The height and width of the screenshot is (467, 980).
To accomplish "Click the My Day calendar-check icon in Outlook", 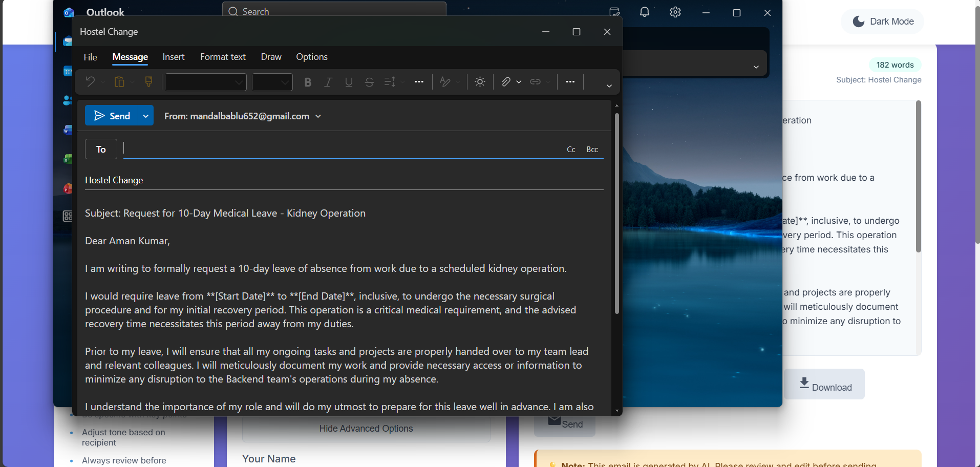I will pos(614,12).
